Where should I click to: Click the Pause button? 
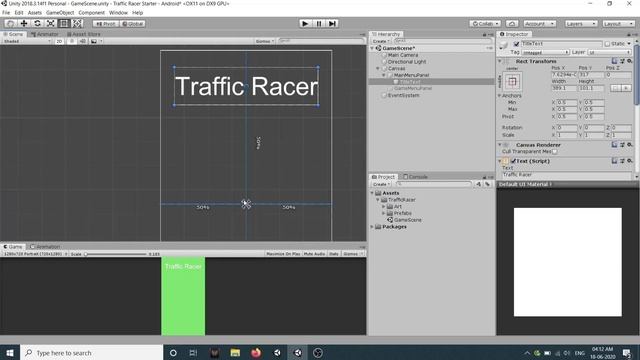(x=319, y=24)
